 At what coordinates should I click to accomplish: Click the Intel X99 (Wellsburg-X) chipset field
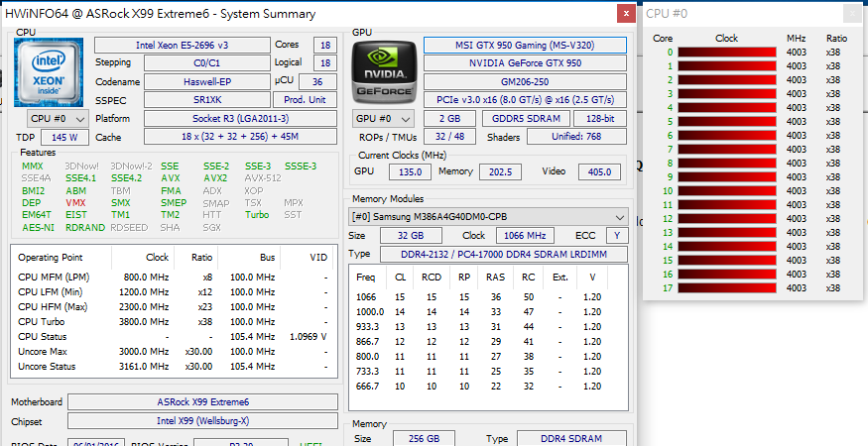pyautogui.click(x=202, y=421)
